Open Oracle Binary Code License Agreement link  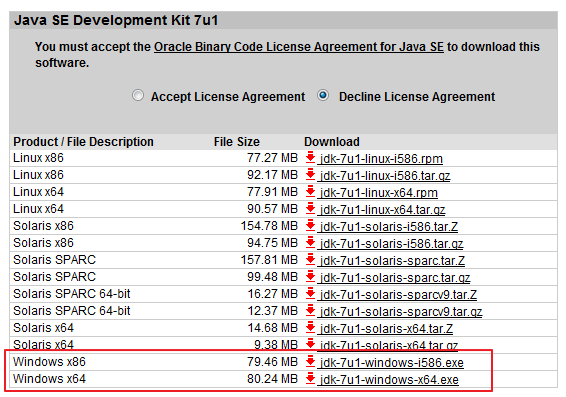coord(299,47)
